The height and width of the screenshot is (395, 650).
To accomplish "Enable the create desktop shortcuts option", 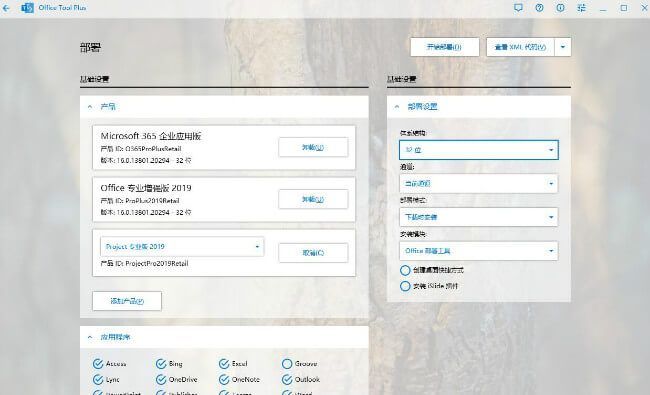I will (x=405, y=270).
